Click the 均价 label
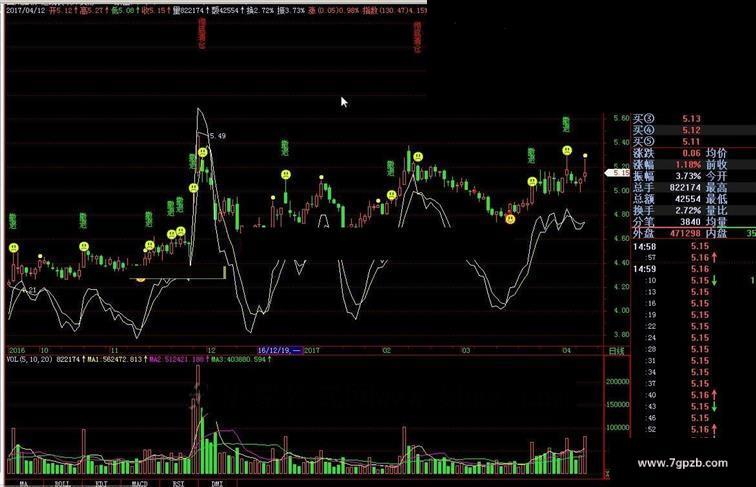The height and width of the screenshot is (487, 756). coord(716,153)
